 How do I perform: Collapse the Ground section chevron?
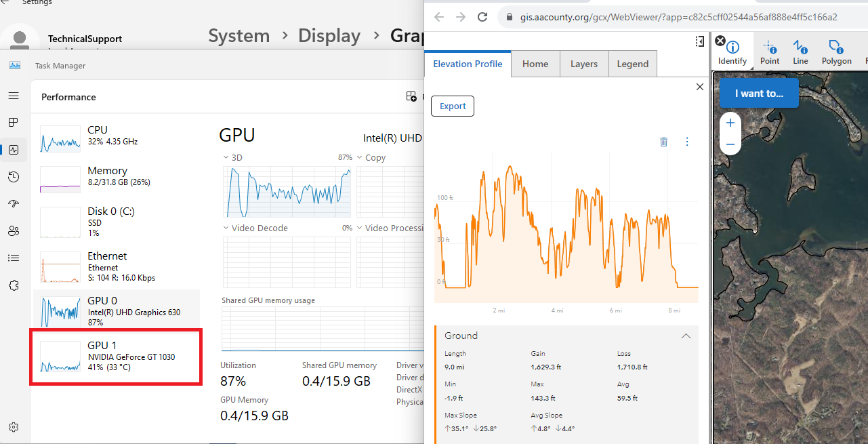pyautogui.click(x=686, y=336)
